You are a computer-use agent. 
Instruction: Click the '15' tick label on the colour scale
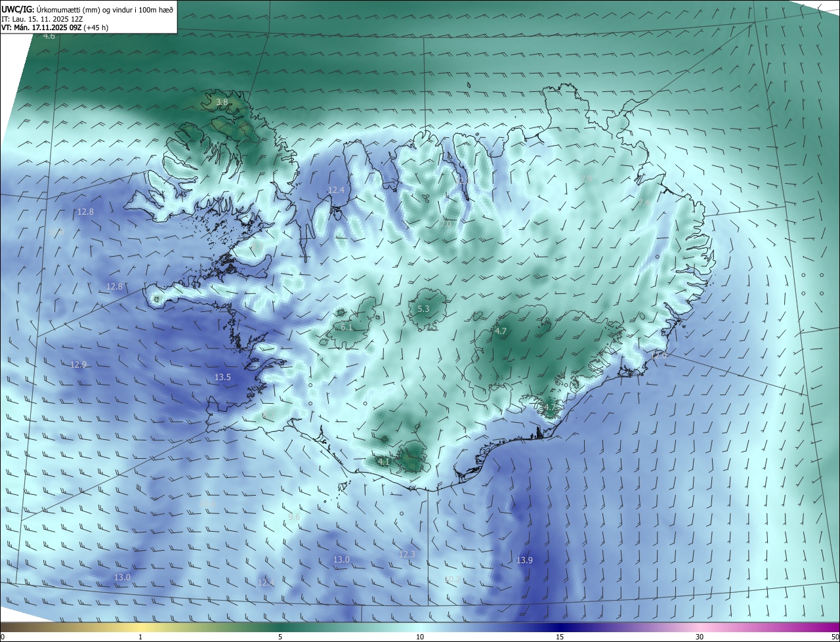pyautogui.click(x=560, y=637)
